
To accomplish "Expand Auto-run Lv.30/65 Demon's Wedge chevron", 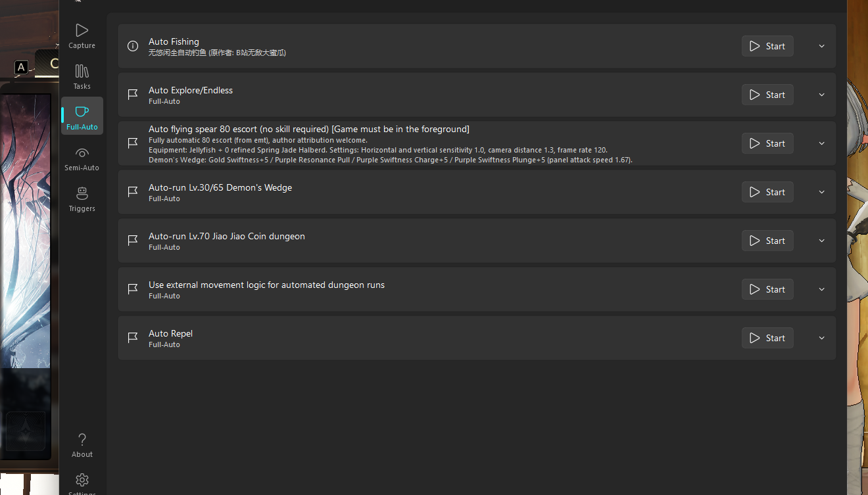I will (x=821, y=192).
